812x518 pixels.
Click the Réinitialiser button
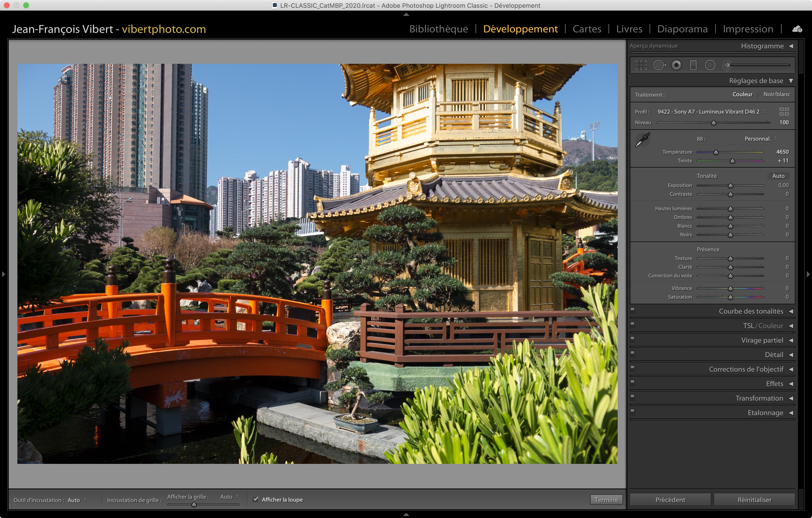point(754,500)
